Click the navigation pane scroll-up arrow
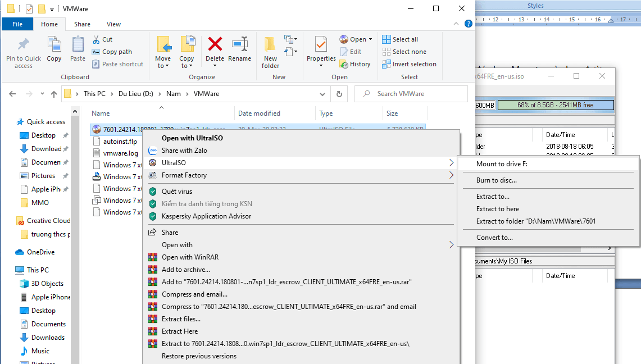 click(x=75, y=111)
